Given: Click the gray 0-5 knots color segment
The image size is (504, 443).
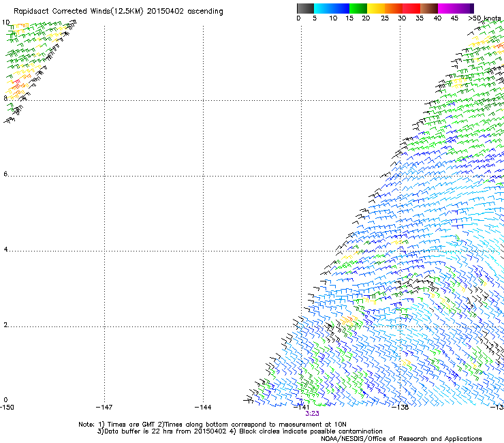Looking at the screenshot, I should tap(305, 8).
